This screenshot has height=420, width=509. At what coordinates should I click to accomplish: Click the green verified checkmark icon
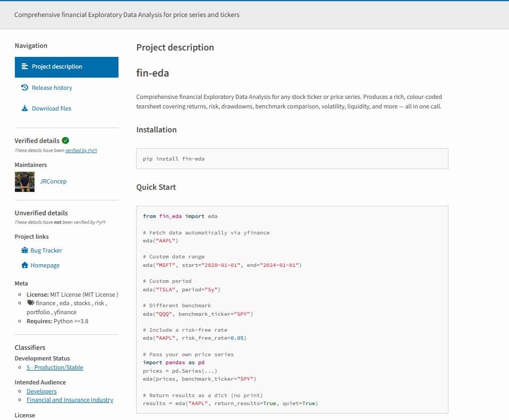pyautogui.click(x=65, y=140)
